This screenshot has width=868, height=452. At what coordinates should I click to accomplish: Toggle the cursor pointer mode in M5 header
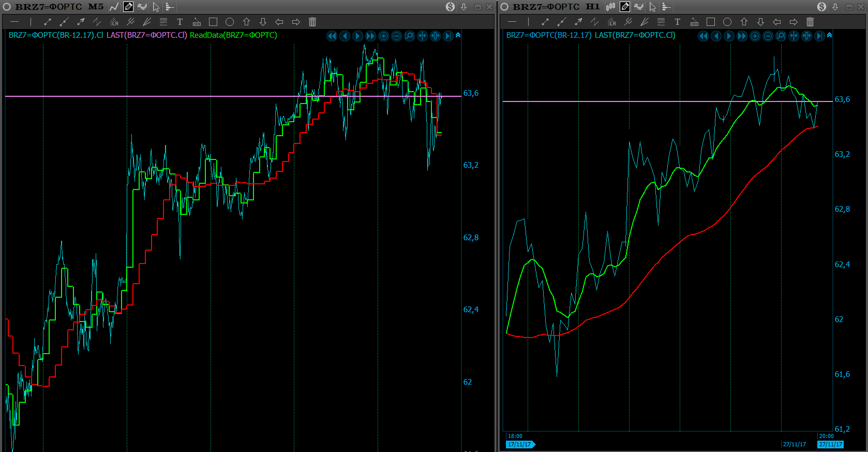(x=156, y=7)
